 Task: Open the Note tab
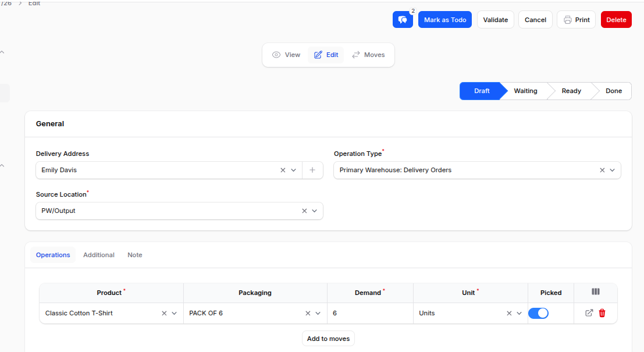134,255
